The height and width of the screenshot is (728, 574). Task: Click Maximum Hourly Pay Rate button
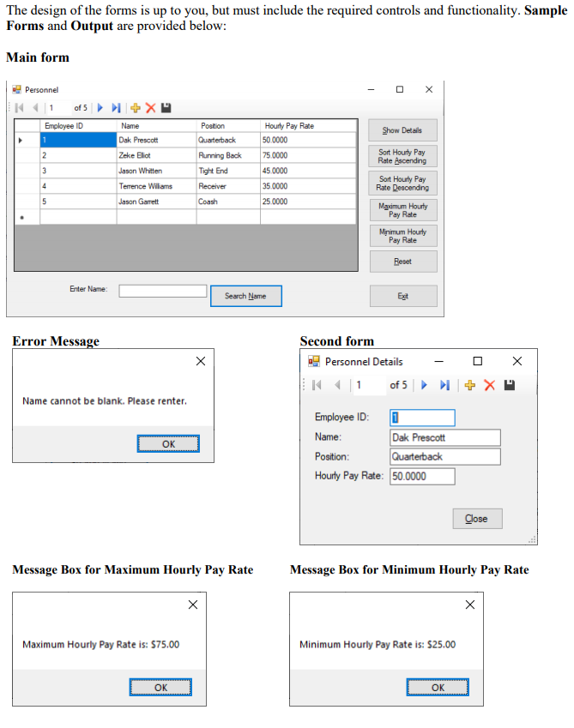tap(403, 210)
